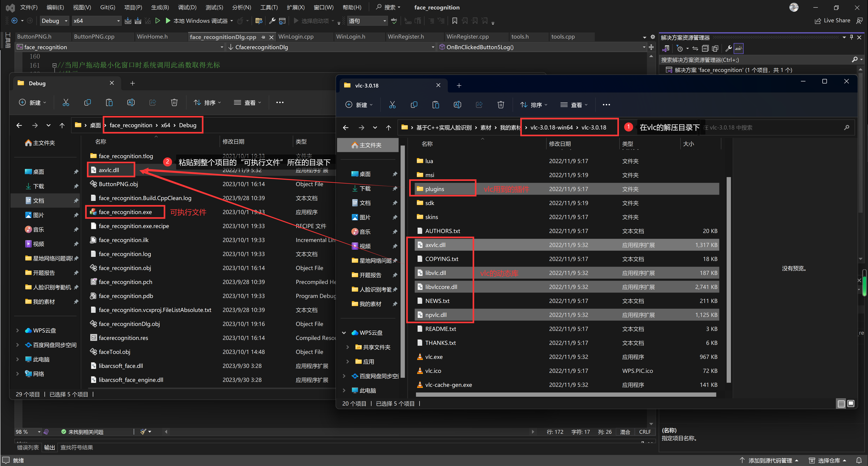The width and height of the screenshot is (868, 466).
Task: Start debugging with green play arrow
Action: [x=168, y=21]
